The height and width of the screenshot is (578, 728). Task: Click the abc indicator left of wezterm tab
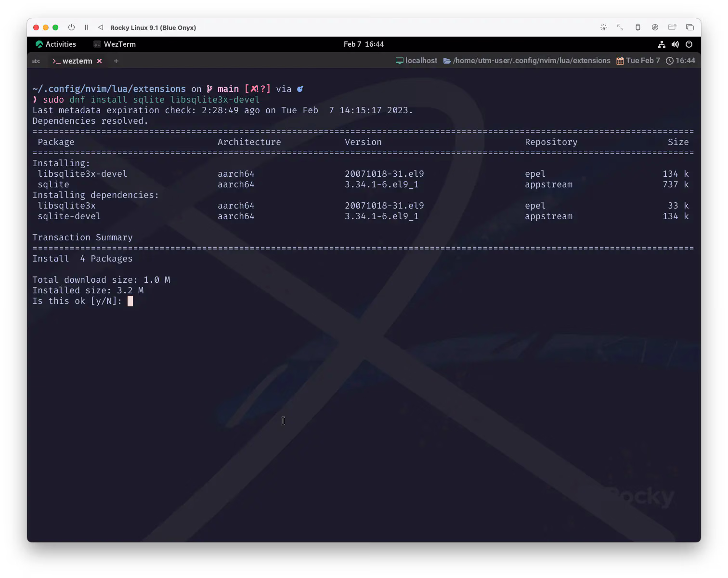point(36,61)
